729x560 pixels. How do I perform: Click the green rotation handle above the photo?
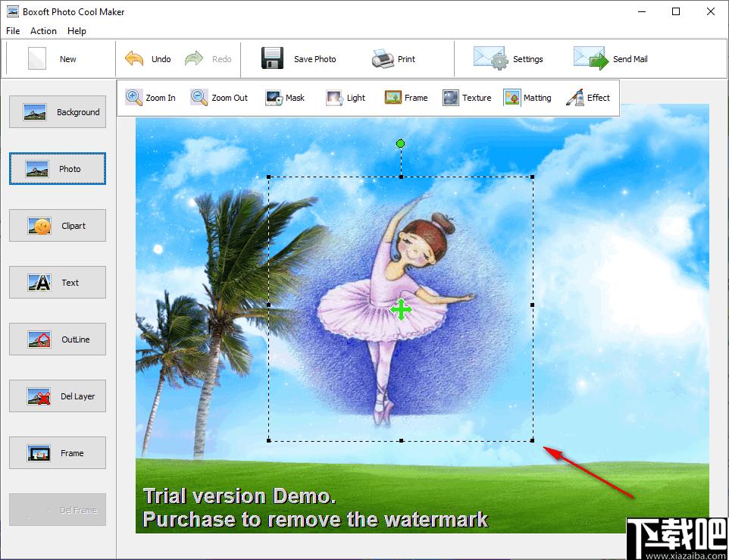(x=400, y=144)
